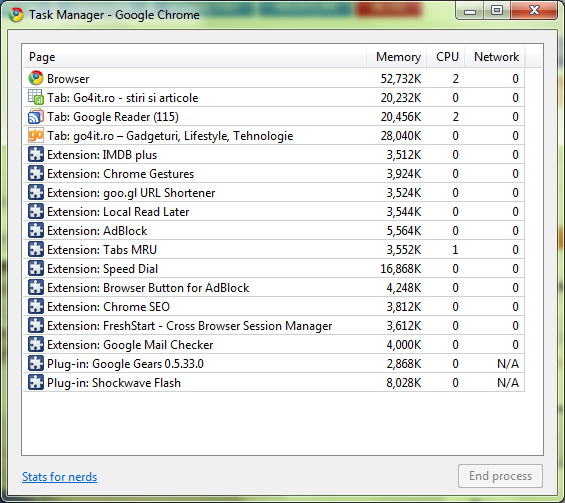Click the Tabs MRU CPU value 1
Viewport: 565px width, 503px height.
455,250
